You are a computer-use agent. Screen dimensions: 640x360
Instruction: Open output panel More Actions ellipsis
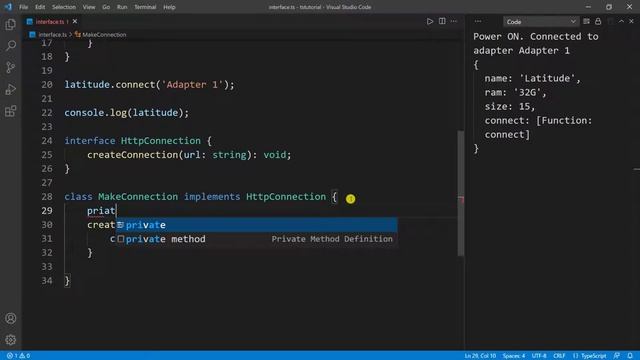click(x=478, y=21)
